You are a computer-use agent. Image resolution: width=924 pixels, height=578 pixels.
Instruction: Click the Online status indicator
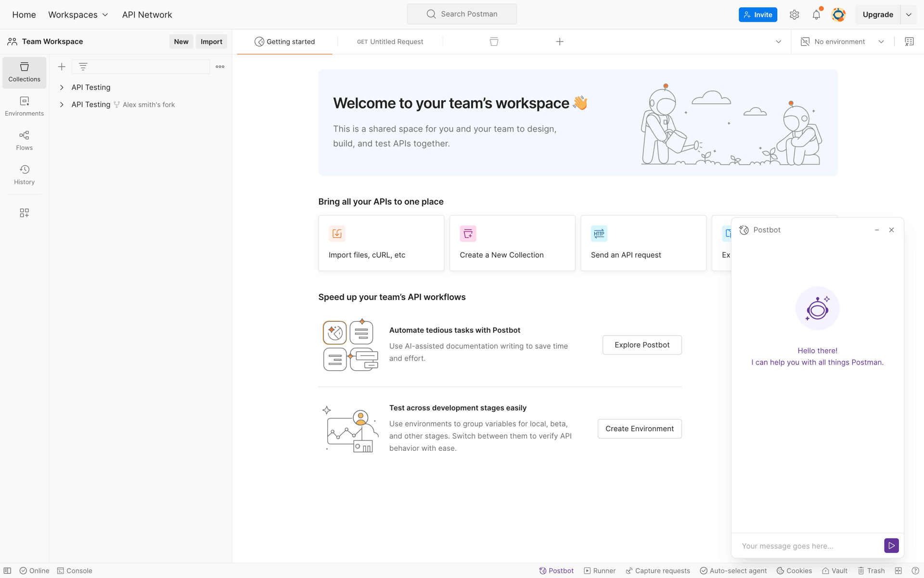point(34,571)
